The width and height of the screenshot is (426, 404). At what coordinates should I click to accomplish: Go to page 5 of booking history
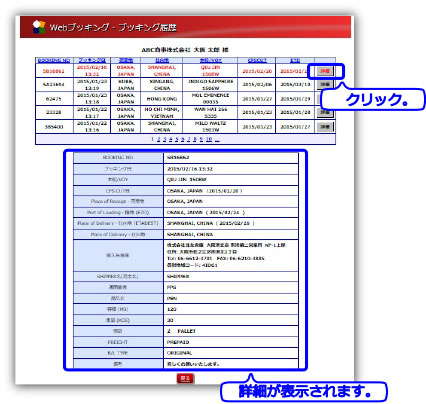pos(177,139)
